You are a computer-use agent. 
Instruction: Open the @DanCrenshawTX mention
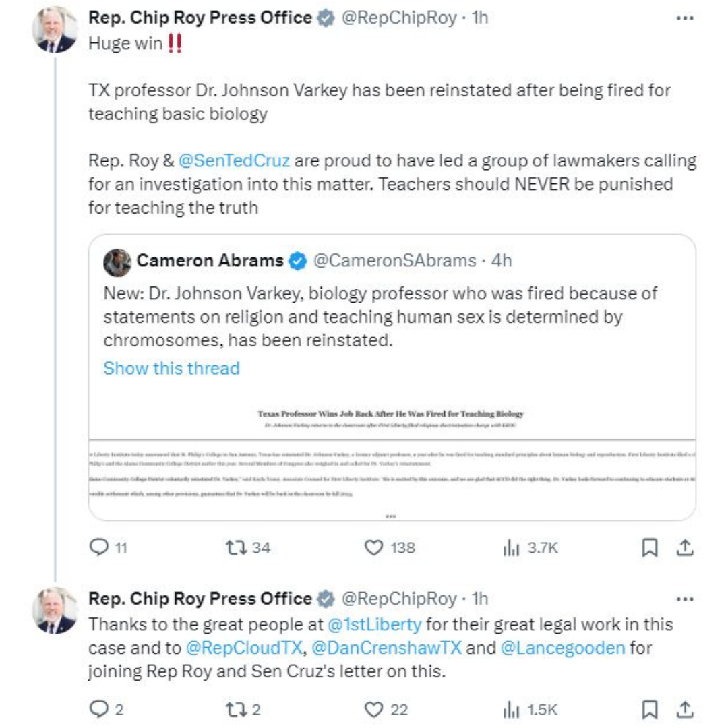click(386, 648)
